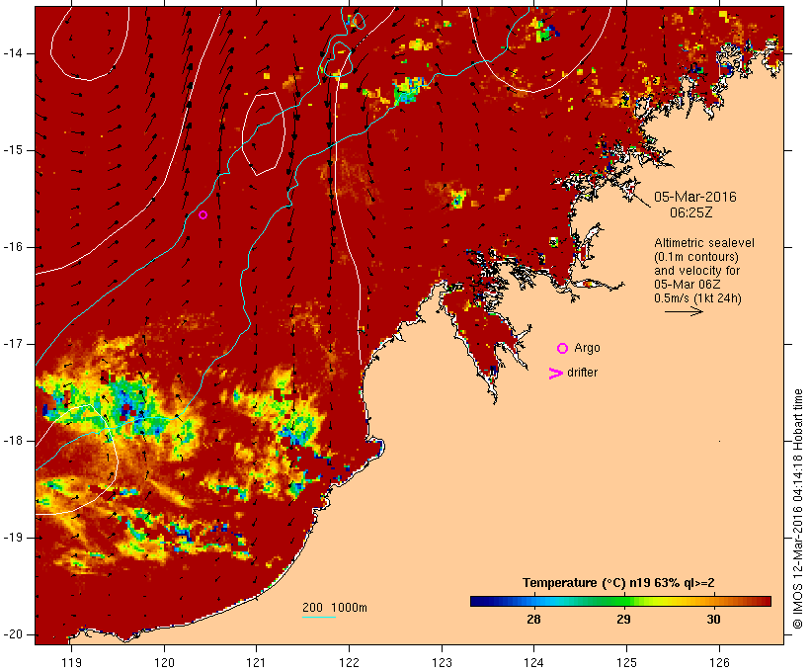Click the IMOS copyright timestamp text
810x672 pixels.
pos(797,509)
